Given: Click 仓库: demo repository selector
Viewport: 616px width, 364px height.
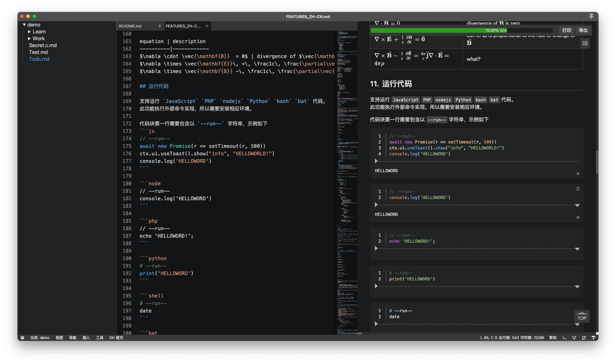Looking at the screenshot, I should pyautogui.click(x=40, y=337).
